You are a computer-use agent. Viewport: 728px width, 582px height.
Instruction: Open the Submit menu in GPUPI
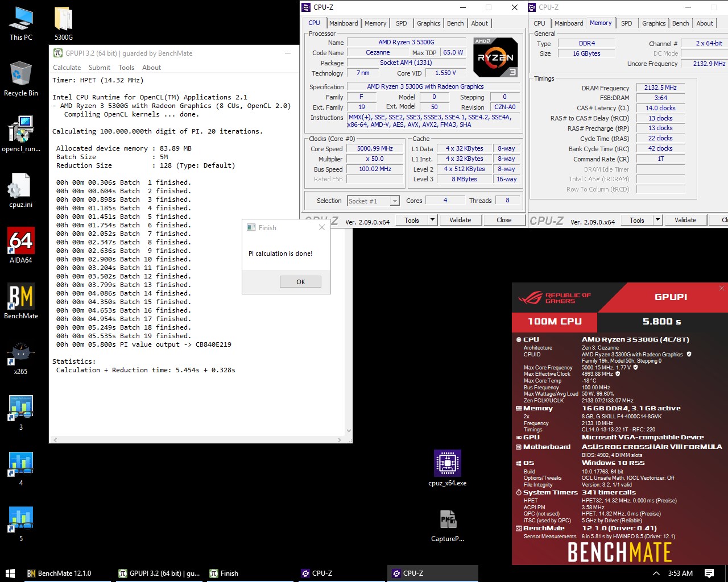point(100,67)
